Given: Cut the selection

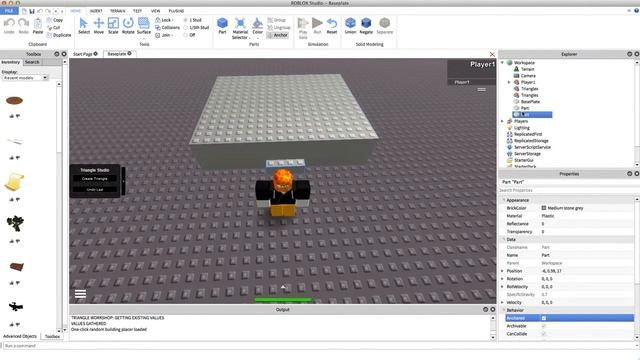Looking at the screenshot, I should [54, 27].
